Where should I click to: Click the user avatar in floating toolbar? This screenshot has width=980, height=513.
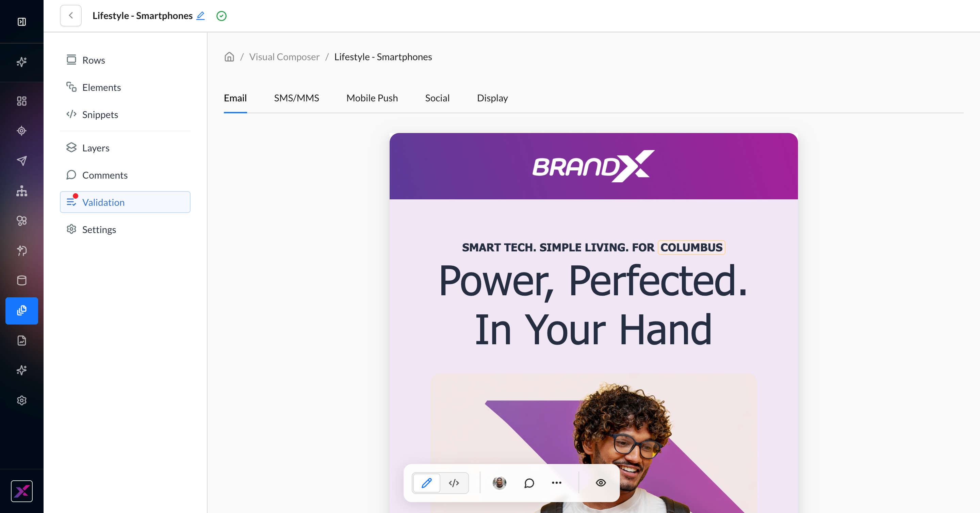499,483
